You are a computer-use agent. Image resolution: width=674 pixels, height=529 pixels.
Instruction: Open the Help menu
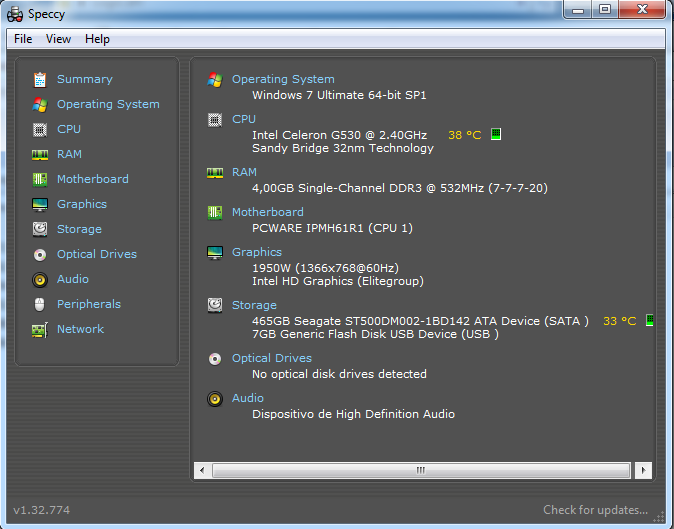[97, 39]
